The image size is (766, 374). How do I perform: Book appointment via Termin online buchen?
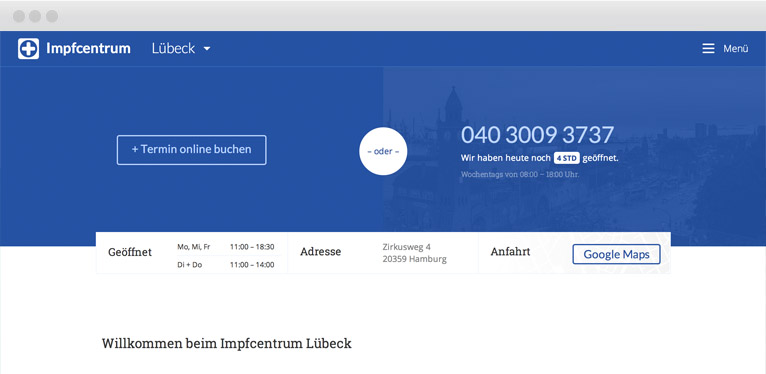click(x=192, y=150)
